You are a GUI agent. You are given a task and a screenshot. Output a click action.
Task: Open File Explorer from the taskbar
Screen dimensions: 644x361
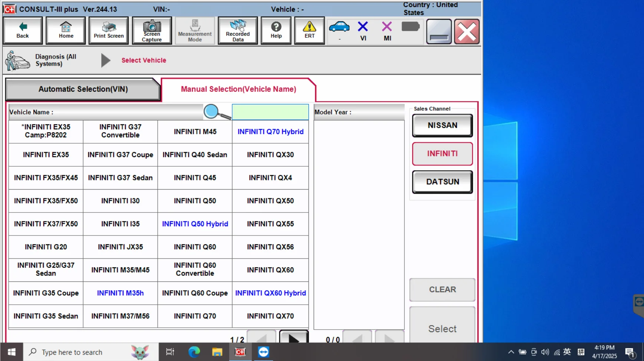pyautogui.click(x=217, y=352)
